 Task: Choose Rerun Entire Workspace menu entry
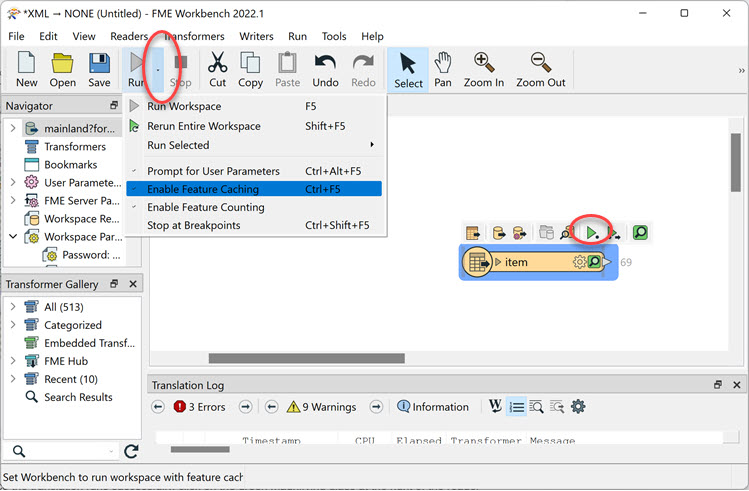coord(254,126)
